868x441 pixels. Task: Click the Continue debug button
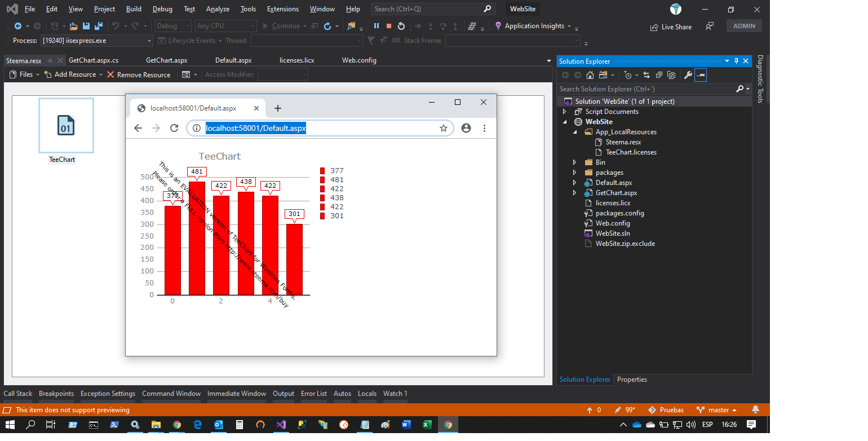pos(282,26)
